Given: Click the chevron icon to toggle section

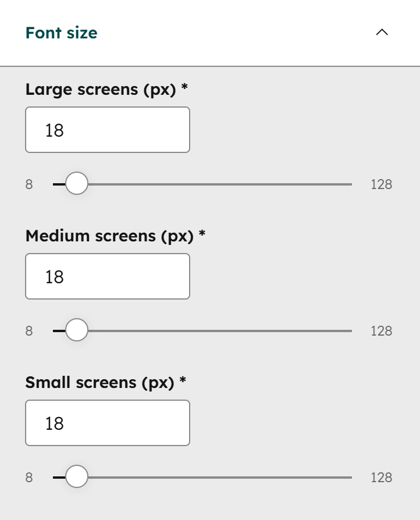Looking at the screenshot, I should click(382, 33).
